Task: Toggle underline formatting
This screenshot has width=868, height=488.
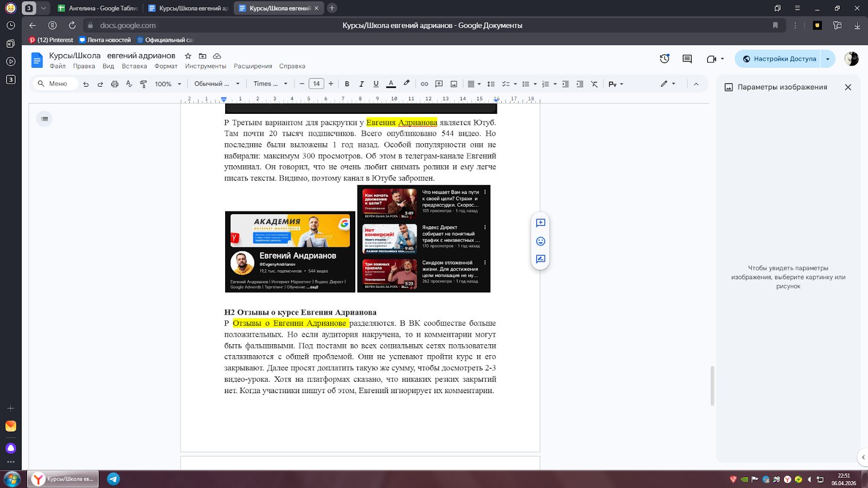Action: pos(376,84)
